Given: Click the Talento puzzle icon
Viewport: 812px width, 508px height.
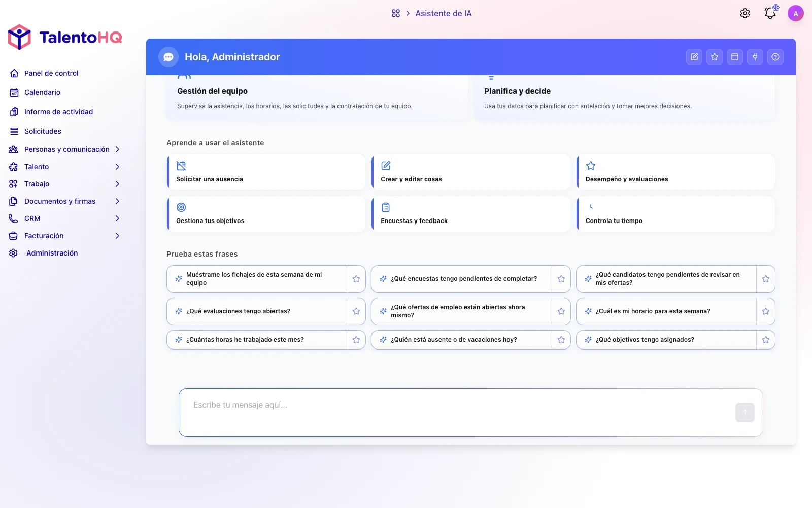Looking at the screenshot, I should [14, 167].
